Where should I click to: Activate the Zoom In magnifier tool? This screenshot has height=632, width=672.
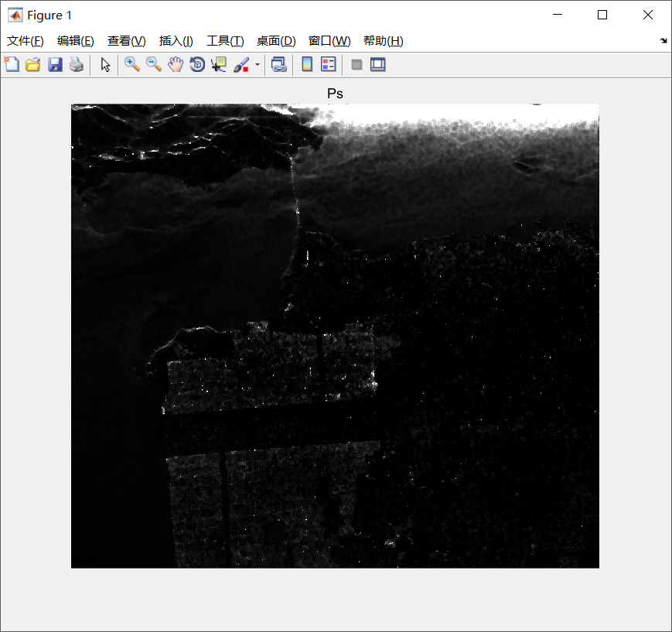tap(132, 64)
